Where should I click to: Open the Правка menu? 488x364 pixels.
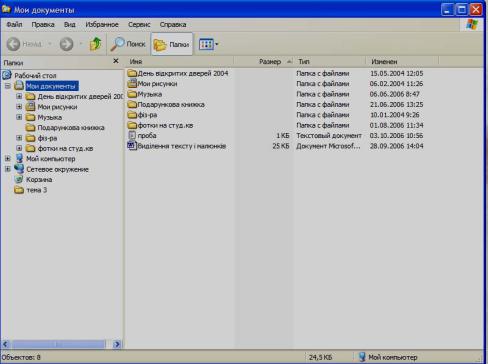tap(43, 25)
